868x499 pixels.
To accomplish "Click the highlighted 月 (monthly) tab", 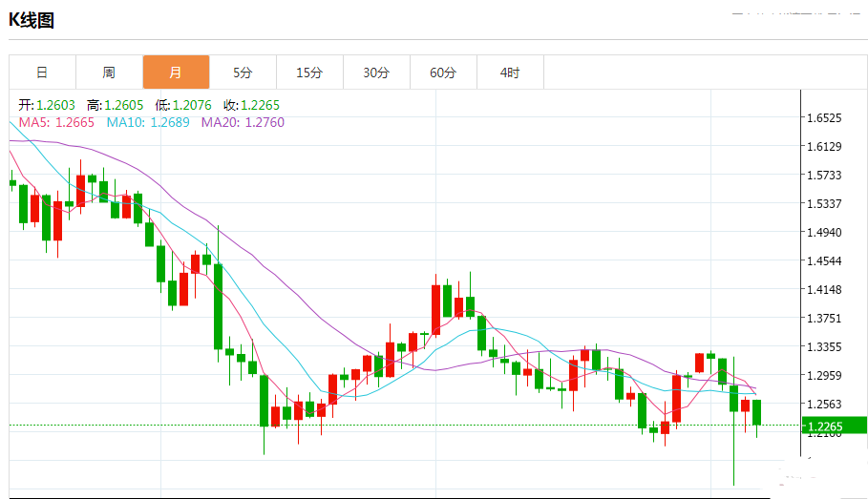I will coord(176,73).
